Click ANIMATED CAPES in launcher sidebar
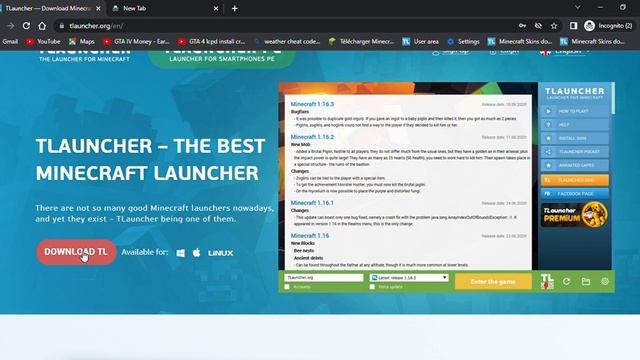This screenshot has width=640, height=360. [x=575, y=165]
